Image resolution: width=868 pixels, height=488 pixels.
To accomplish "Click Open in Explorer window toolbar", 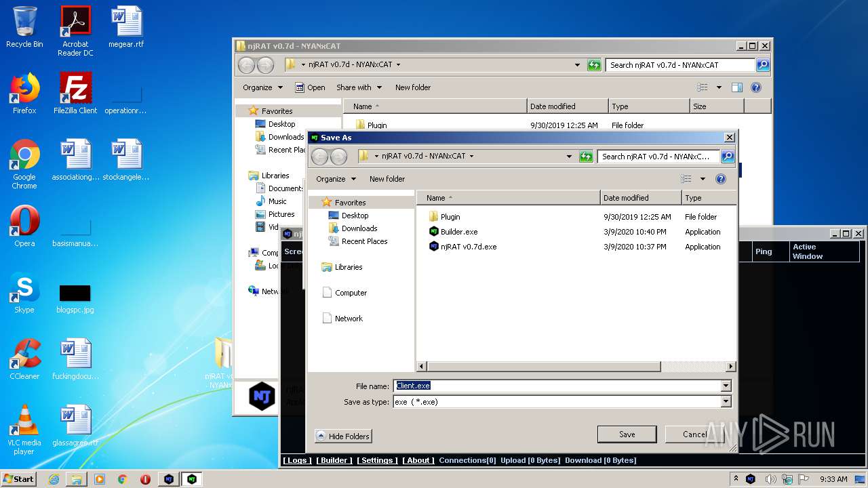I will coord(310,87).
